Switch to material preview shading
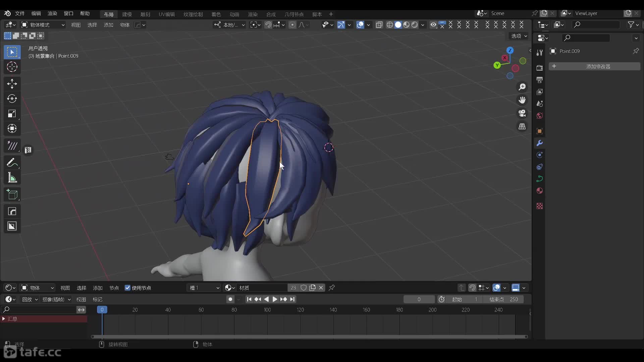The width and height of the screenshot is (644, 362). (406, 25)
